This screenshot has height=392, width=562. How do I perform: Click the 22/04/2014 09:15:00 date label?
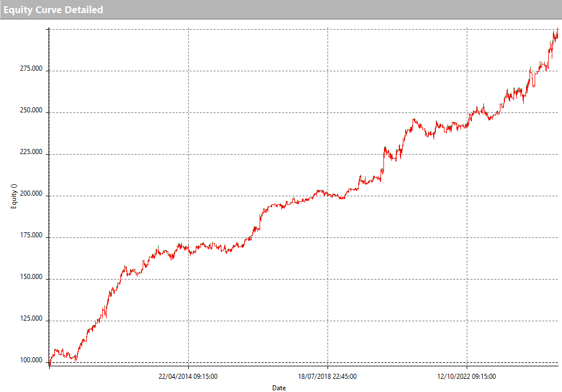(x=188, y=376)
